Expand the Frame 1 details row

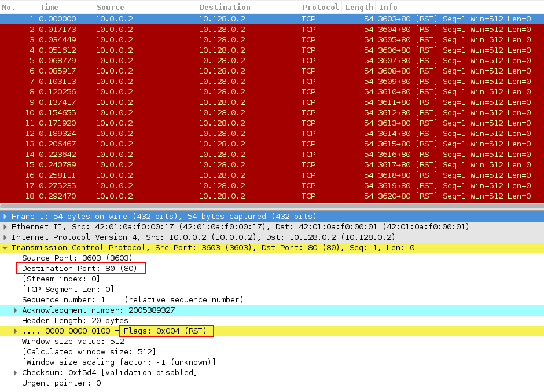pyautogui.click(x=5, y=217)
